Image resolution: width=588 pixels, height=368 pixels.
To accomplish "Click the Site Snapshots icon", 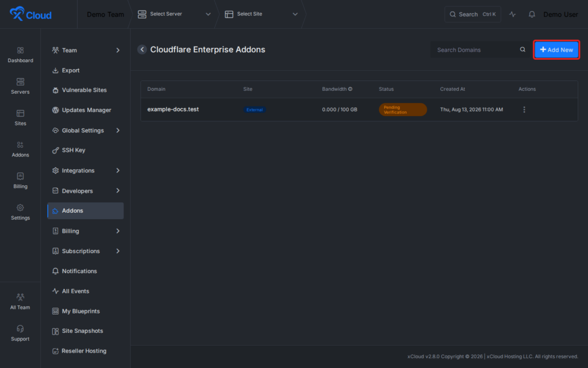I will click(56, 331).
